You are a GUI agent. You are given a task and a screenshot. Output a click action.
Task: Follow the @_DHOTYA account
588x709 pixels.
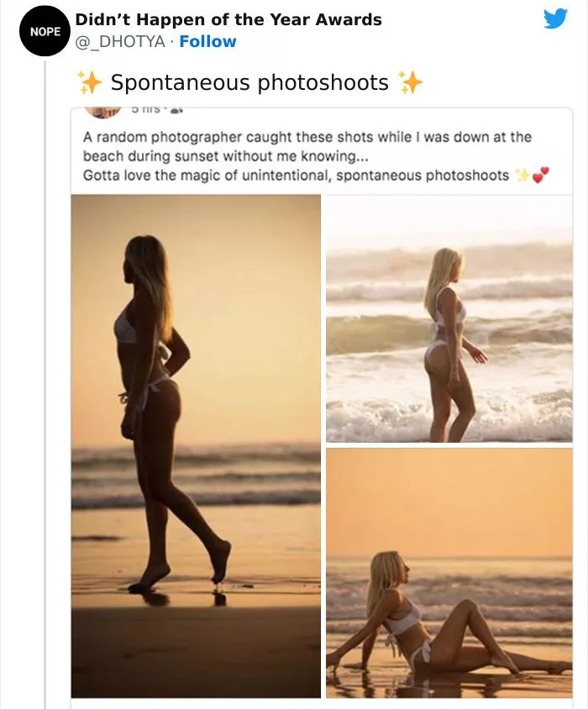207,41
